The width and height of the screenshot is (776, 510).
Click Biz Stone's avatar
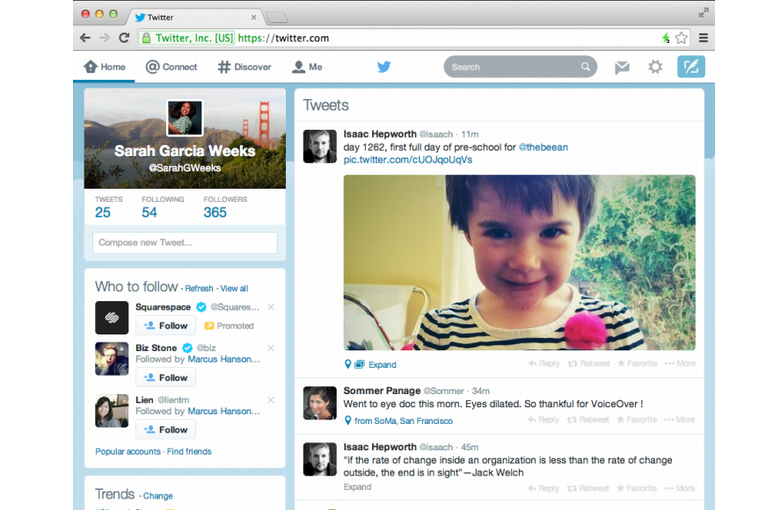[112, 359]
